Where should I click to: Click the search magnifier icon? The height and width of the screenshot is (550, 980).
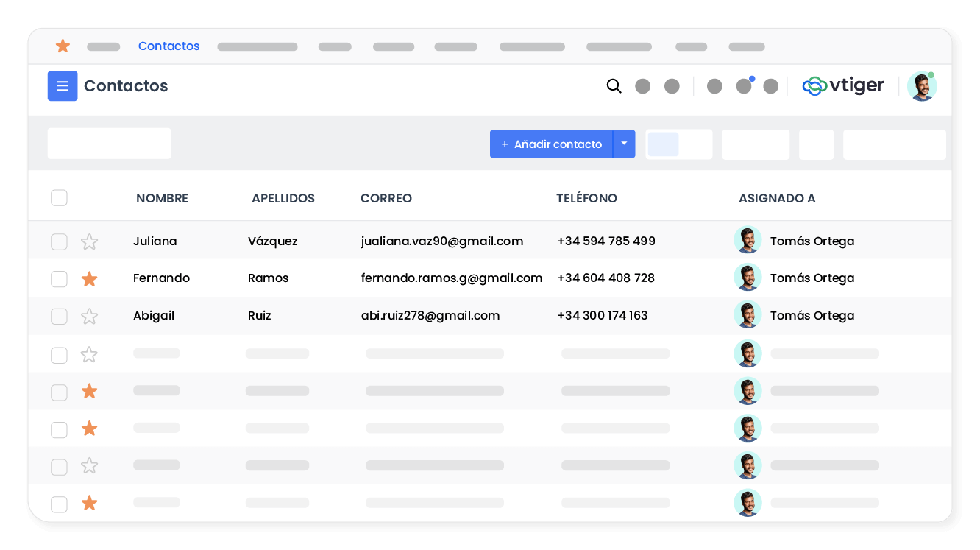tap(614, 86)
